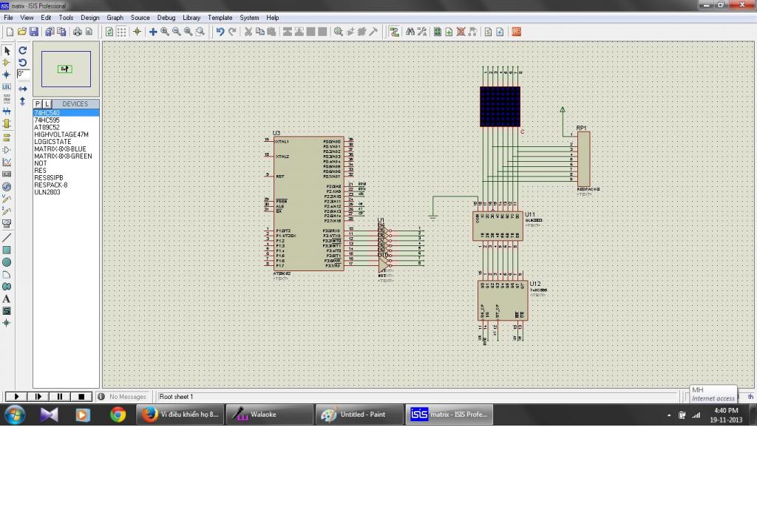The image size is (757, 532).
Task: Open Firefox from the Windows taskbar
Action: pyautogui.click(x=180, y=415)
